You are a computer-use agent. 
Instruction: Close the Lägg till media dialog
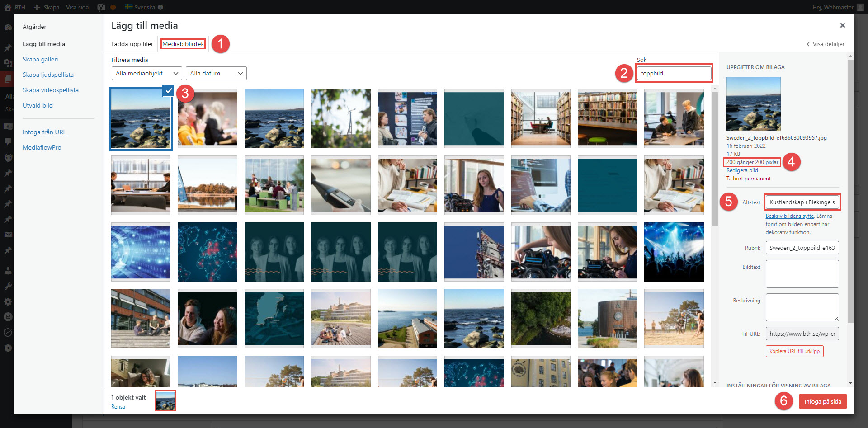[x=843, y=25]
